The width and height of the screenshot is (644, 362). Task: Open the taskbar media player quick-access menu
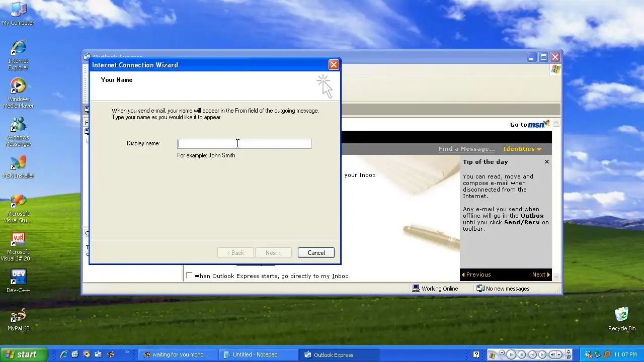click(502, 352)
